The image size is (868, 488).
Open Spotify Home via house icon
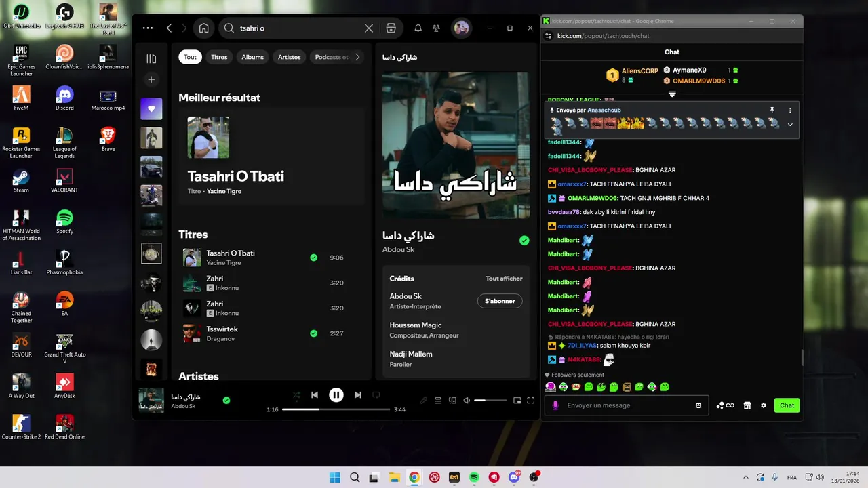click(x=203, y=28)
